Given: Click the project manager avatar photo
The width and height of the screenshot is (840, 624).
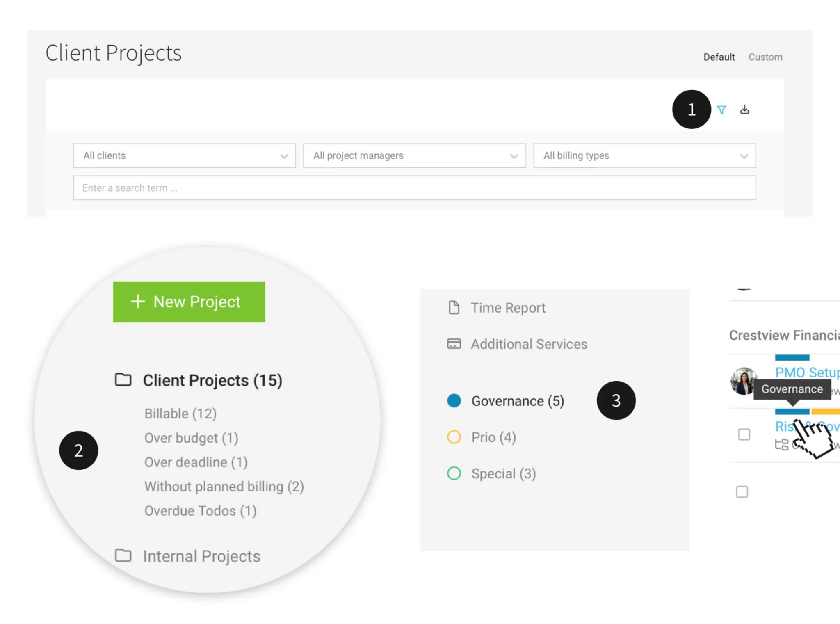Looking at the screenshot, I should tap(743, 381).
